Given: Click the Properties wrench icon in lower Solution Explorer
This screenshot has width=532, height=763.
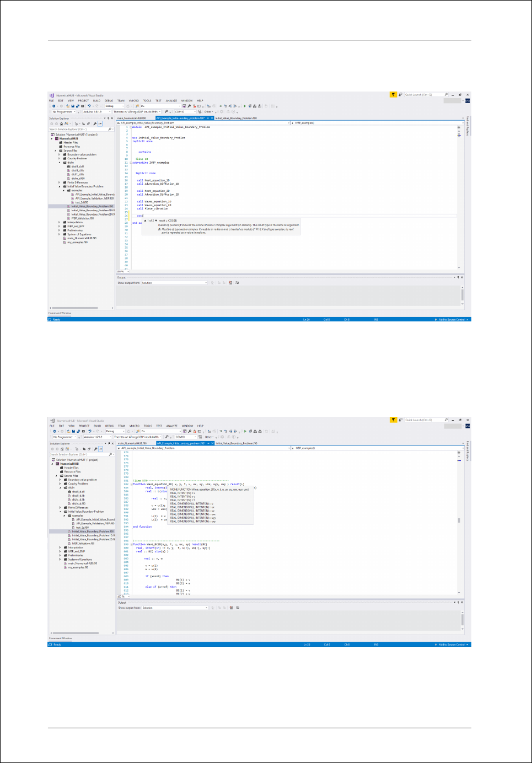Looking at the screenshot, I should [x=95, y=449].
